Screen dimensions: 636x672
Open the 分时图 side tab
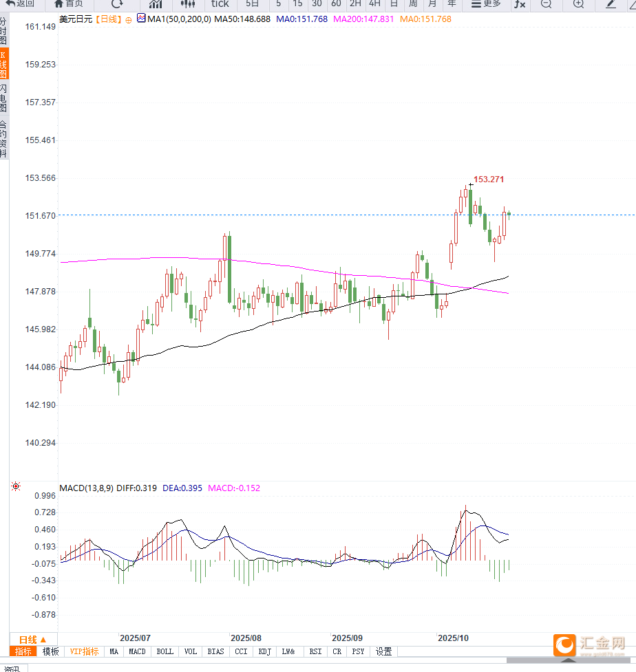coord(4,30)
